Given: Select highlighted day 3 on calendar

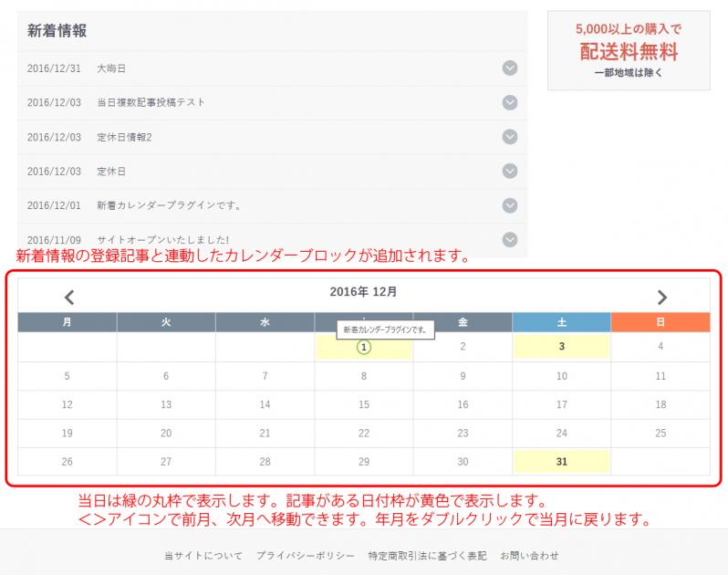Looking at the screenshot, I should pos(561,347).
